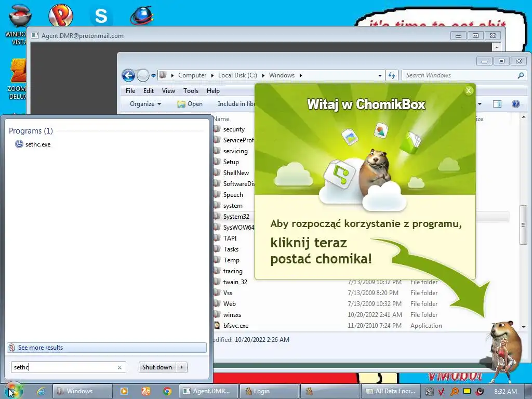
Task: Open the red P desktop icon
Action: (x=61, y=15)
